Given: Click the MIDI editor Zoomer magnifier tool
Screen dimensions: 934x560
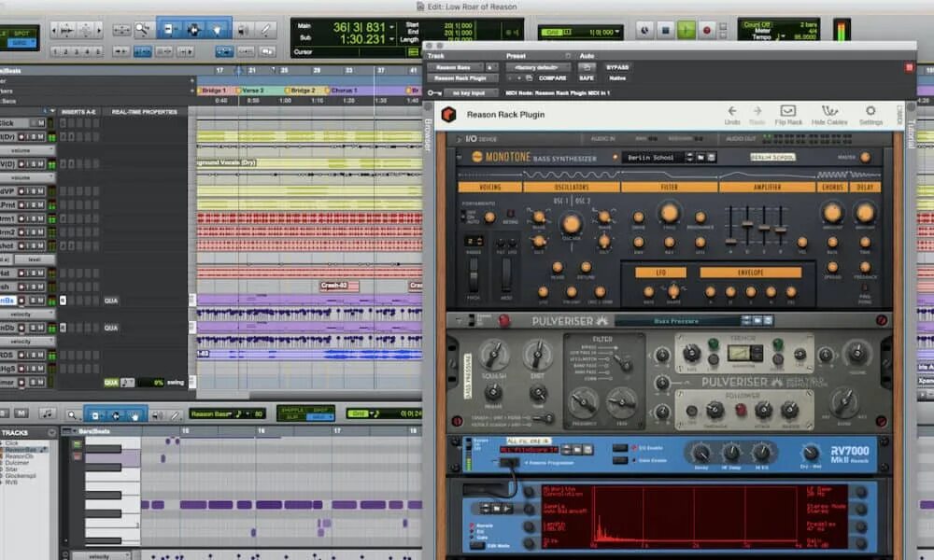Looking at the screenshot, I should [x=72, y=414].
